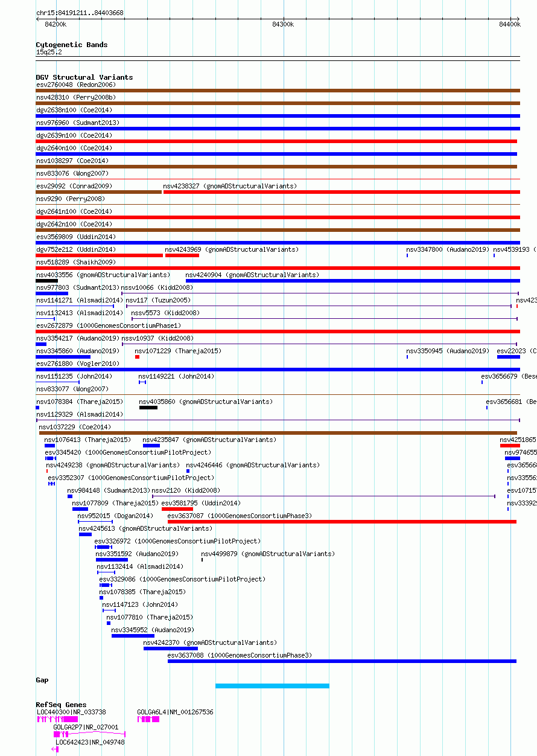This screenshot has width=537, height=756.
Task: Select nsv3350945 (Audano2019) label
Action: point(448,351)
